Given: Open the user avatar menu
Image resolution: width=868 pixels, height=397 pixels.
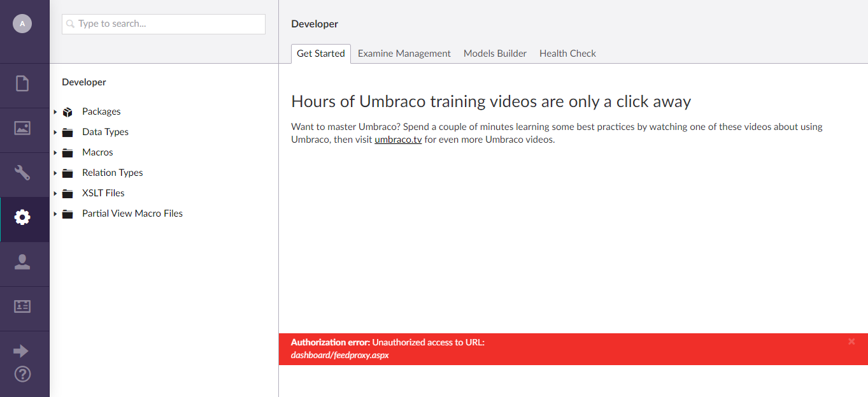Looking at the screenshot, I should coord(22,24).
